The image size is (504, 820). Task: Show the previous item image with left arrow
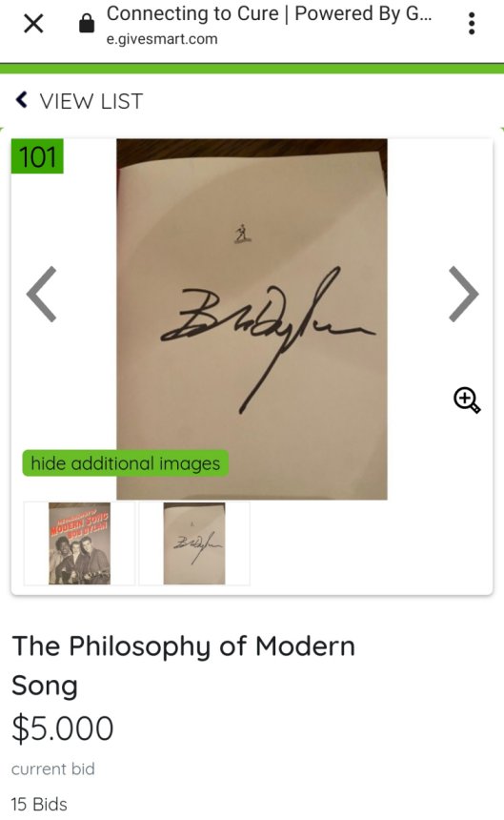click(42, 294)
